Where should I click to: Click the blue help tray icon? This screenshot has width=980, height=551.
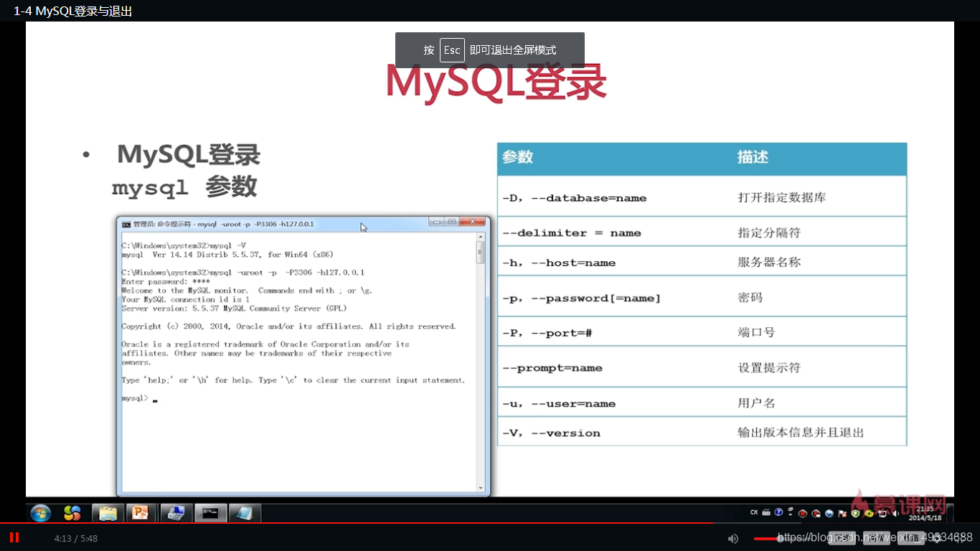779,513
